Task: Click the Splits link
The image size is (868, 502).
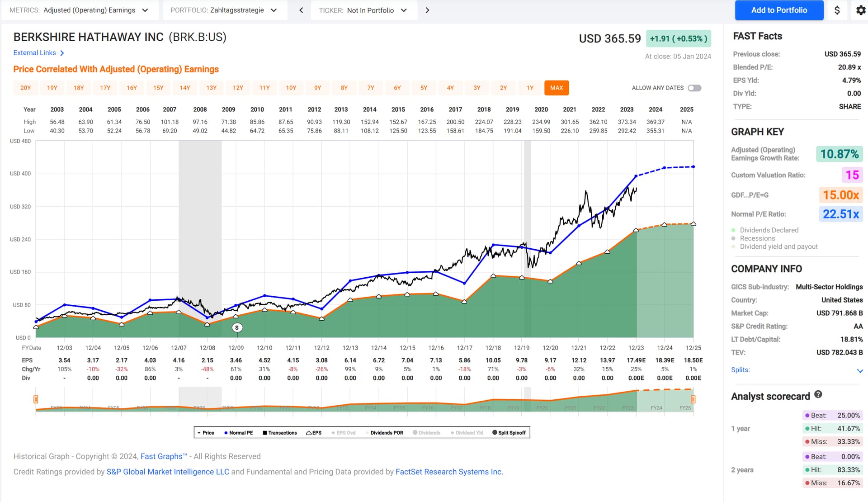Action: point(740,370)
